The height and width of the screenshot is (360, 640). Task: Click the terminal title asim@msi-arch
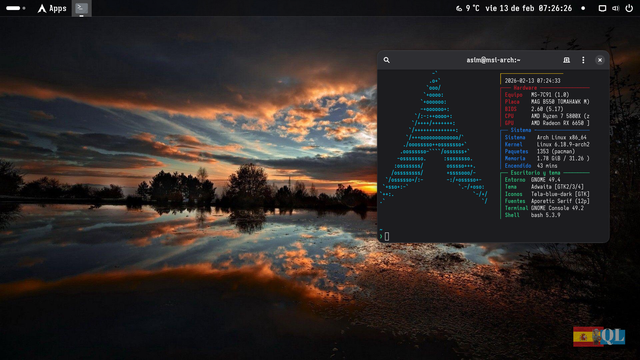click(x=493, y=60)
